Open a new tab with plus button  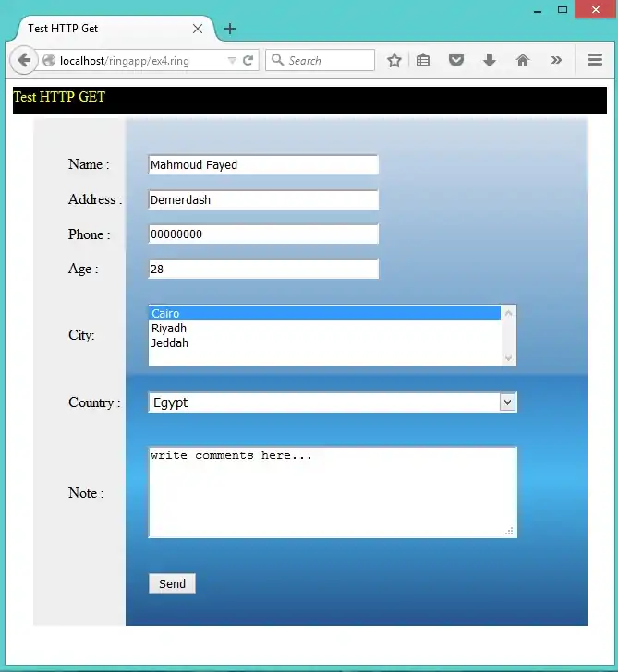(x=230, y=29)
